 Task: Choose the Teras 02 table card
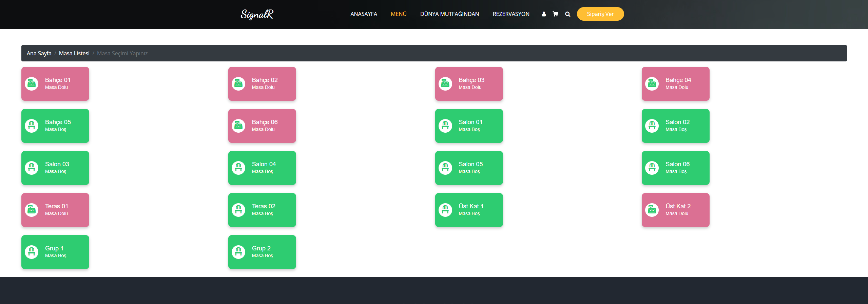(262, 210)
